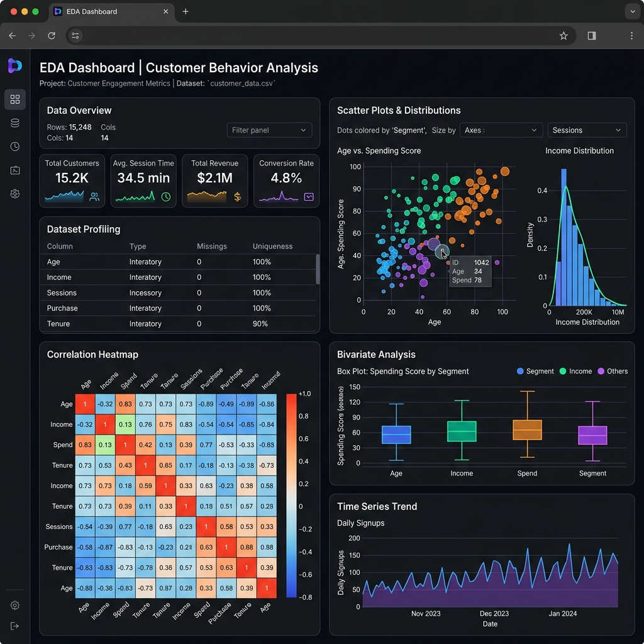Close the EDA Dashboard tab
The width and height of the screenshot is (644, 644).
(x=165, y=11)
